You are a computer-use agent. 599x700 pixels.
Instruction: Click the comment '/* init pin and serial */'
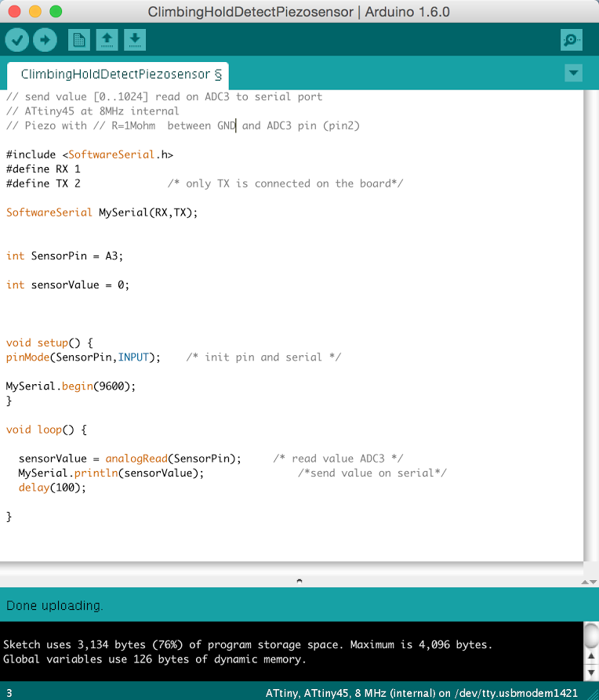coord(263,357)
